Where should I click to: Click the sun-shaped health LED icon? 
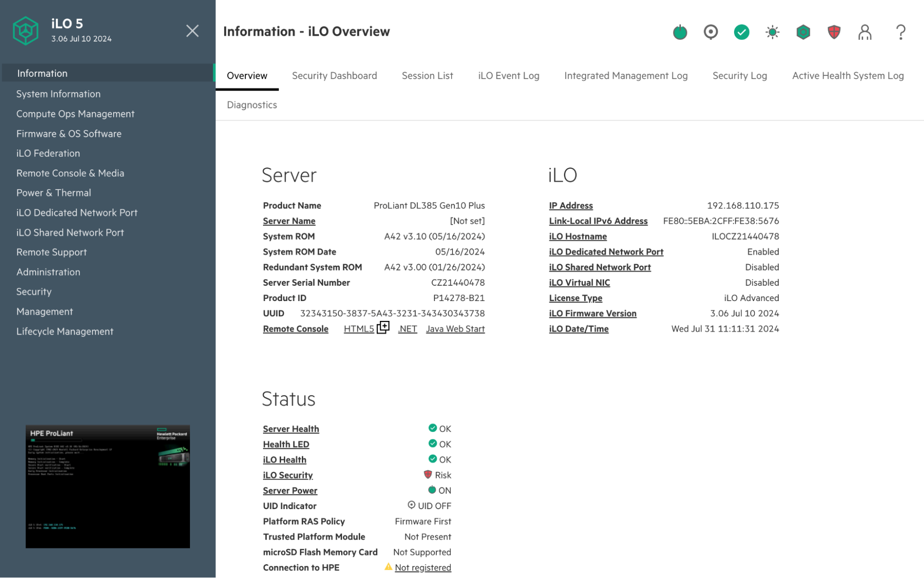[x=772, y=32]
